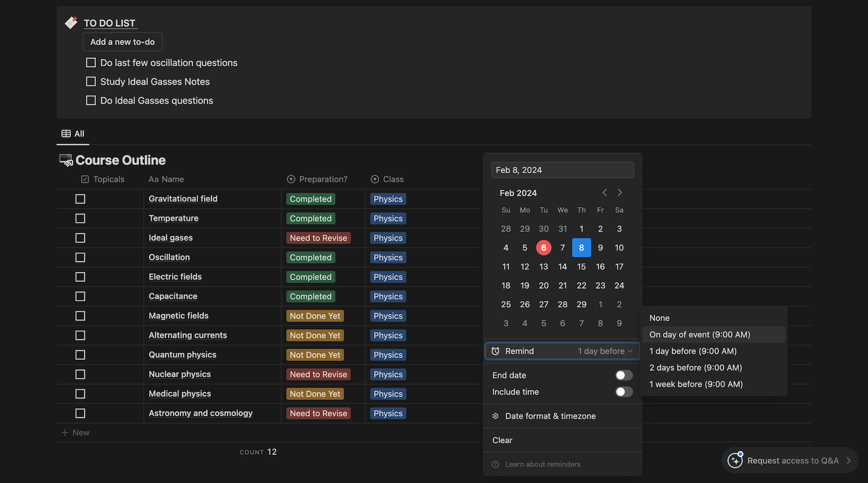This screenshot has height=483, width=868.
Task: Click 'Add a new to-do' button
Action: coord(122,42)
